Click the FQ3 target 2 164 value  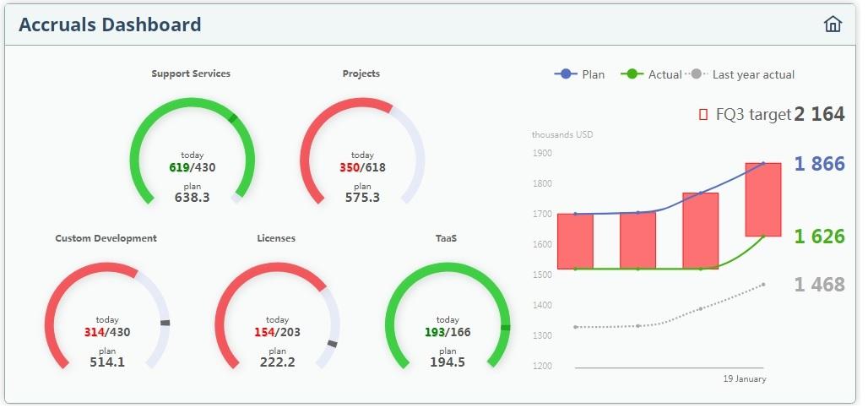click(818, 114)
